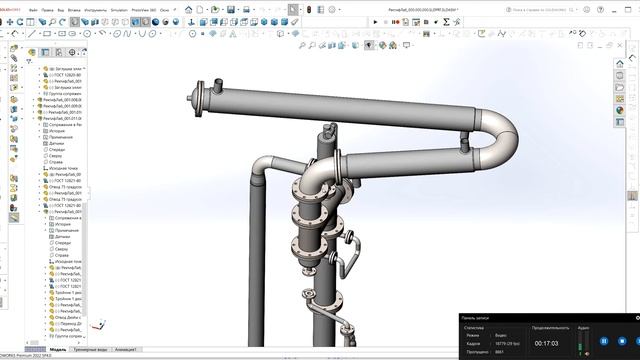Click the Help question mark icon
This screenshot has height=360, width=640.
600,9
